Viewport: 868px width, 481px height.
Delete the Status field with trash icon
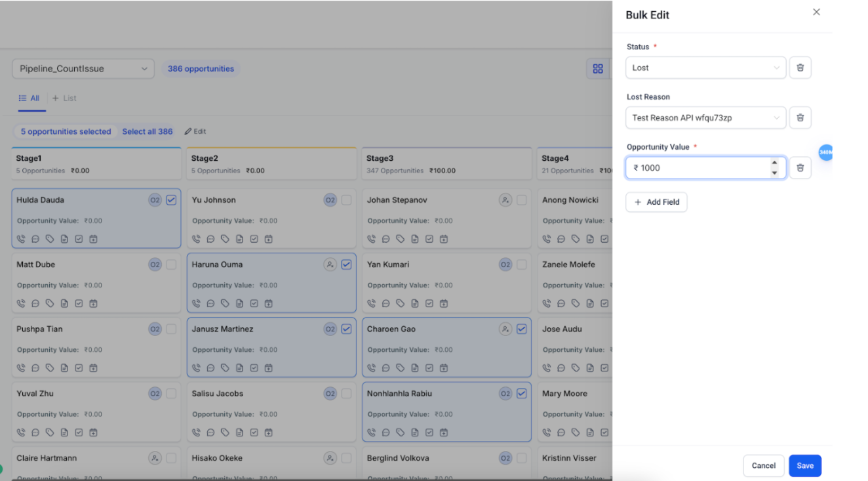[x=800, y=68]
